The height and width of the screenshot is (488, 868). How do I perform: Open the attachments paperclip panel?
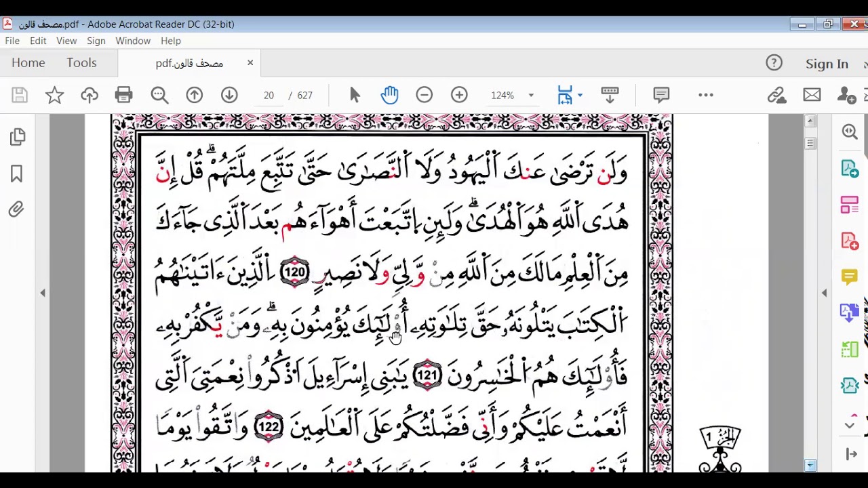tap(16, 209)
